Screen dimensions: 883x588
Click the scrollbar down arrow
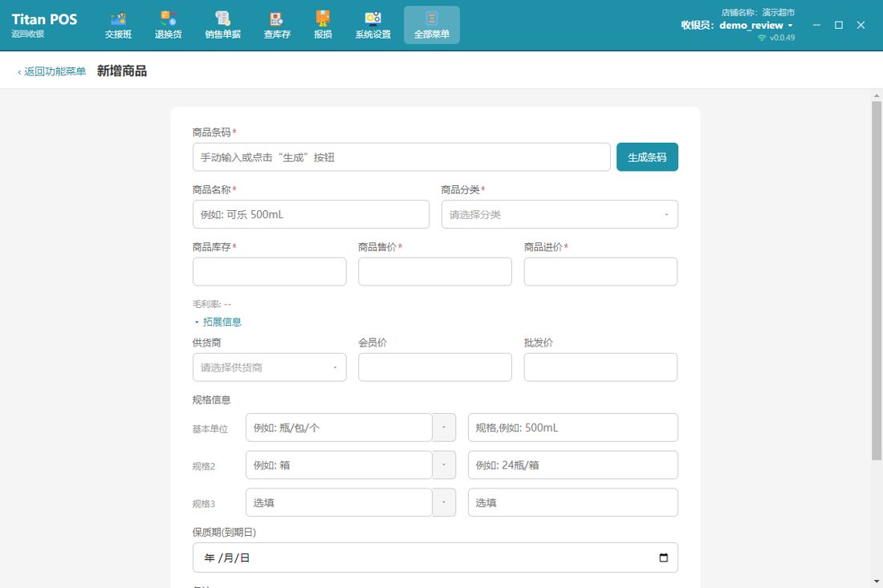coord(877,582)
